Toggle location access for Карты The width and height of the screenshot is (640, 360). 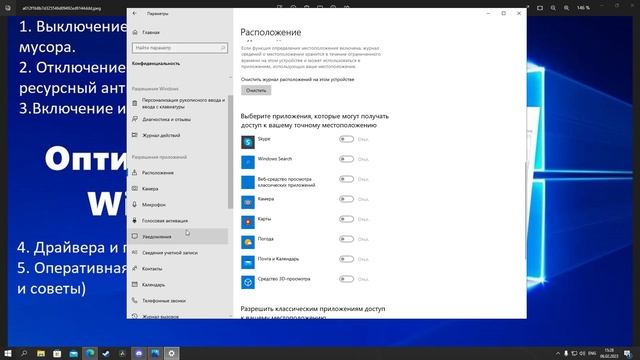(x=346, y=219)
